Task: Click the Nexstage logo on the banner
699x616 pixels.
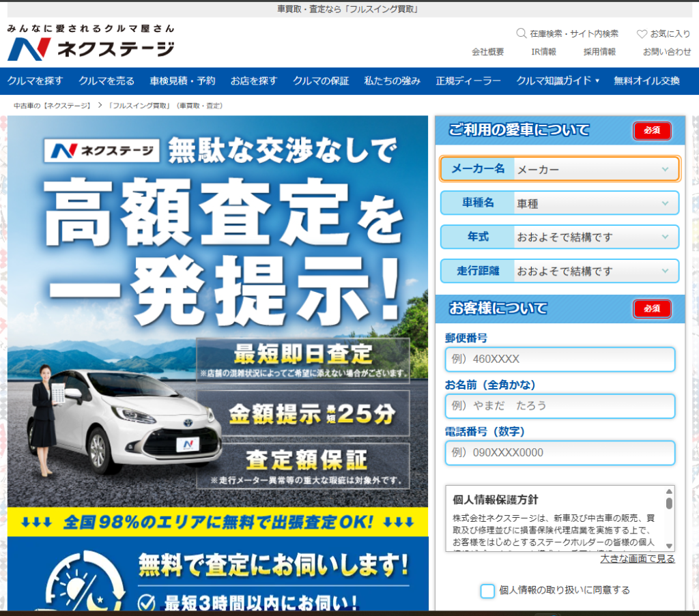Action: pos(101,150)
